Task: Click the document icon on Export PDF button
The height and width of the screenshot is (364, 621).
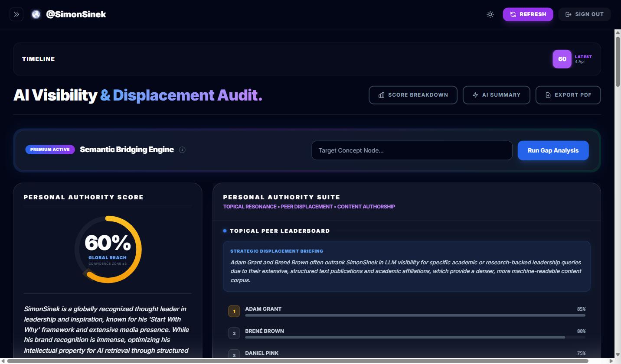Action: point(547,95)
